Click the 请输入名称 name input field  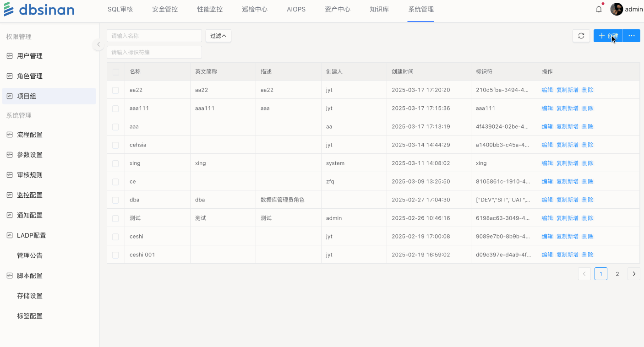pos(154,36)
